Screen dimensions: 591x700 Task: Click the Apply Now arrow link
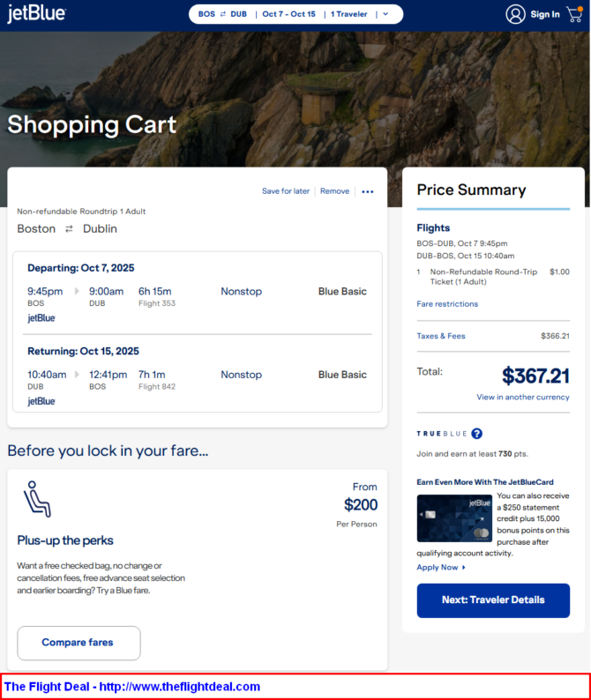441,568
